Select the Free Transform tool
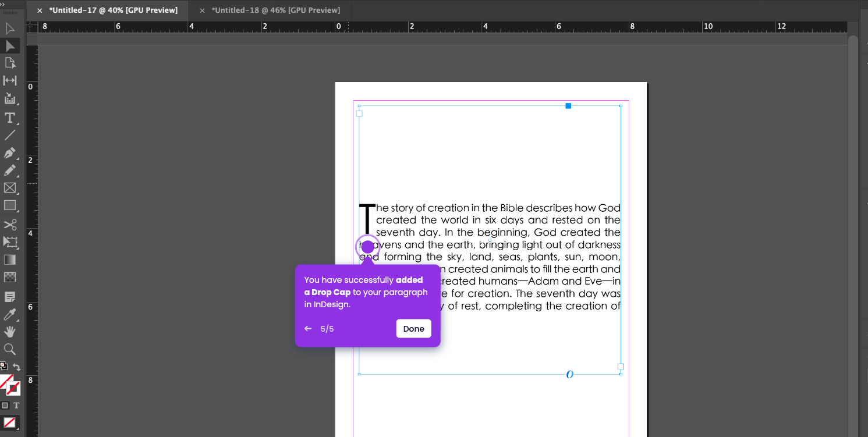 [10, 242]
